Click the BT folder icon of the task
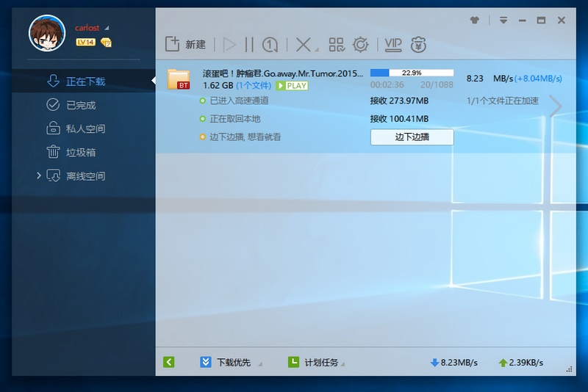588x392 pixels. tap(179, 79)
